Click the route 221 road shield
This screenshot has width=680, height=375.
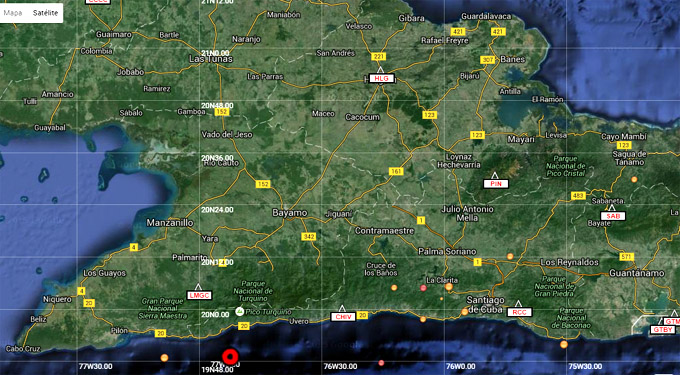[x=378, y=56]
